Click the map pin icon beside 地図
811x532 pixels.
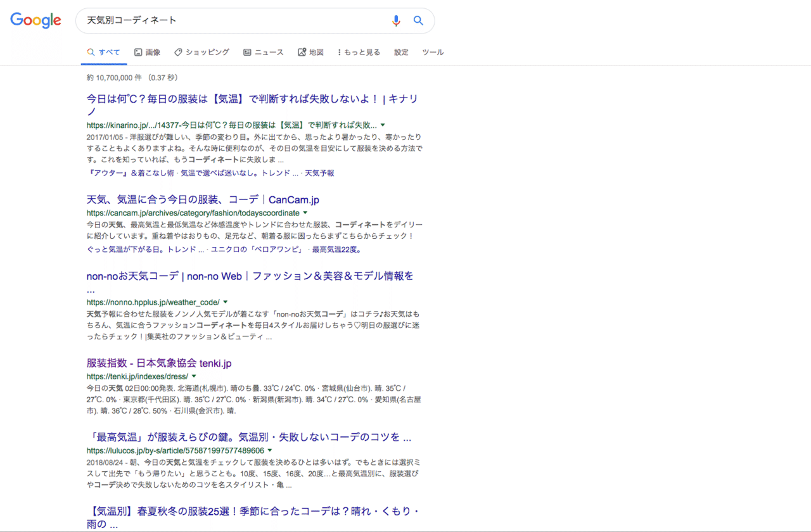(301, 51)
